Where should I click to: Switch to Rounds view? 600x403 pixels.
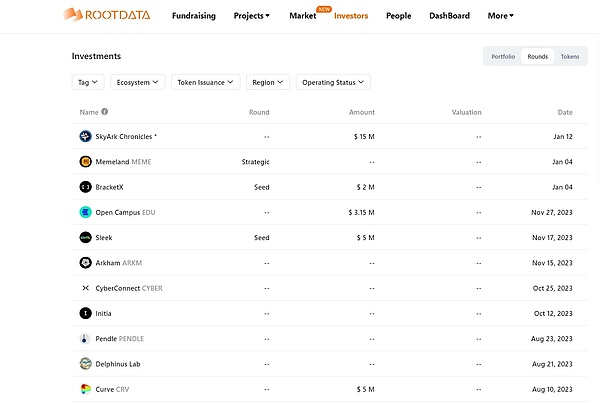tap(537, 57)
